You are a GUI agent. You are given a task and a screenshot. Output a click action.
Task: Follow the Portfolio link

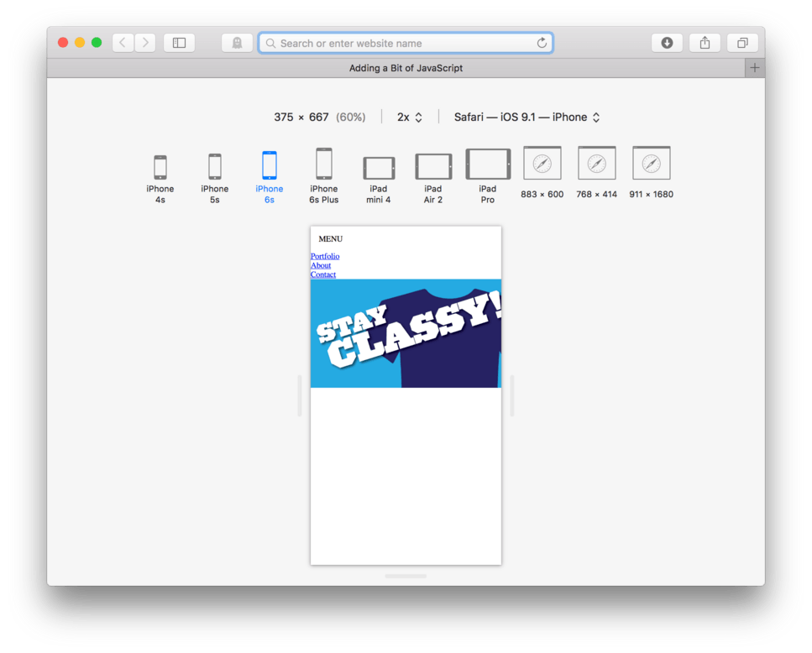click(325, 256)
